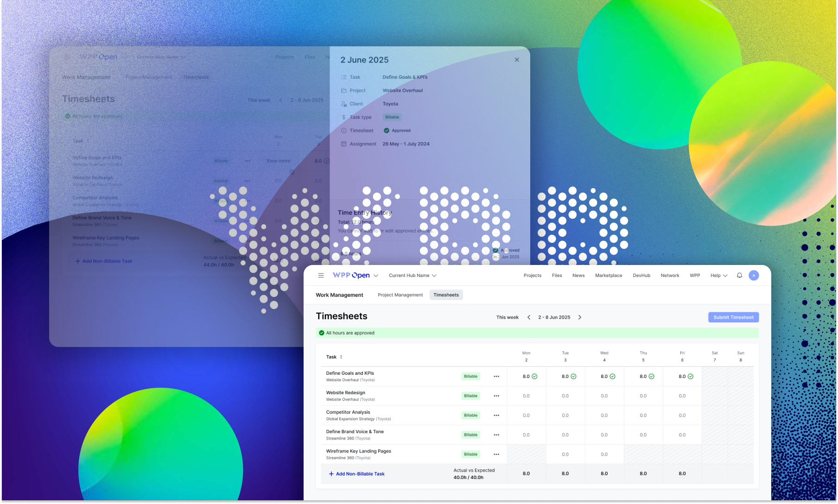Open WPP in top navigation

tap(695, 276)
